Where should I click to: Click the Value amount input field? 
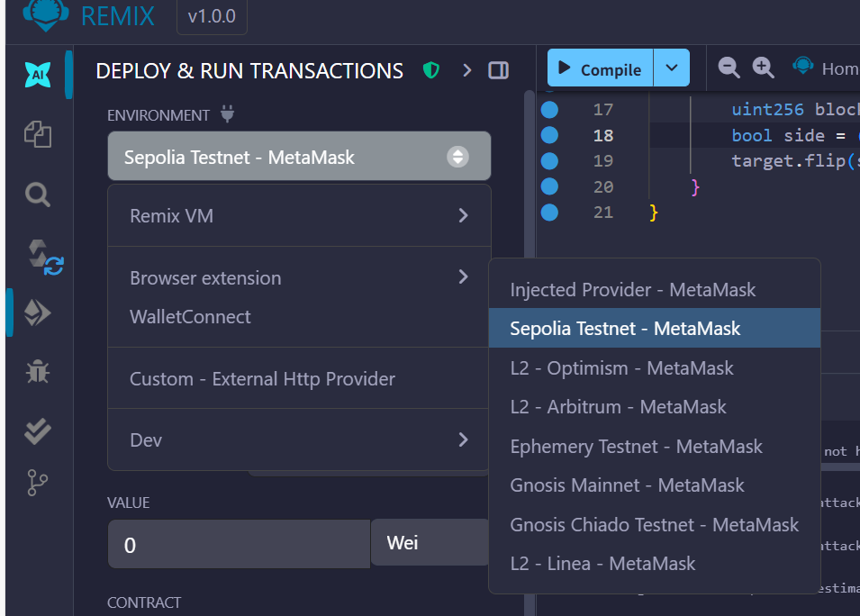(239, 544)
